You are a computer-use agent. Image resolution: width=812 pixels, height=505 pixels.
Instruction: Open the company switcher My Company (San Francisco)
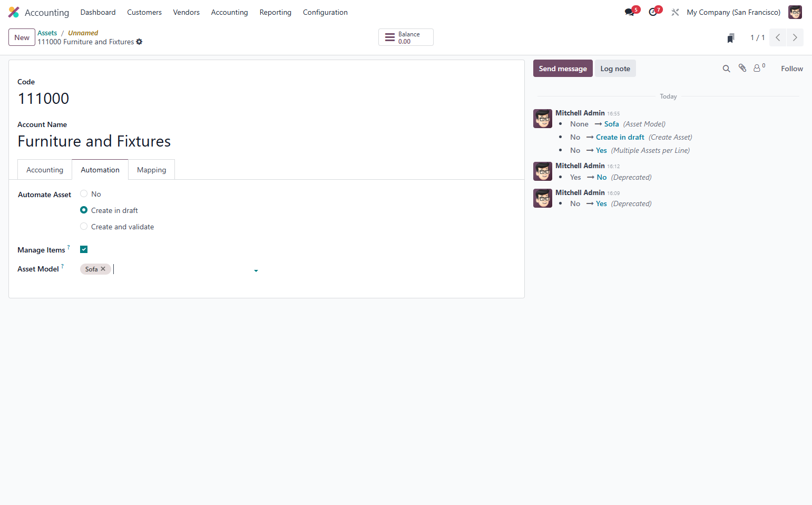pos(733,12)
